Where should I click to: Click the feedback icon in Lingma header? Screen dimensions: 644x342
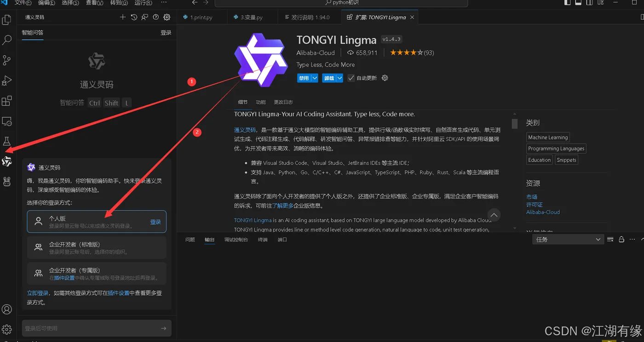[145, 17]
